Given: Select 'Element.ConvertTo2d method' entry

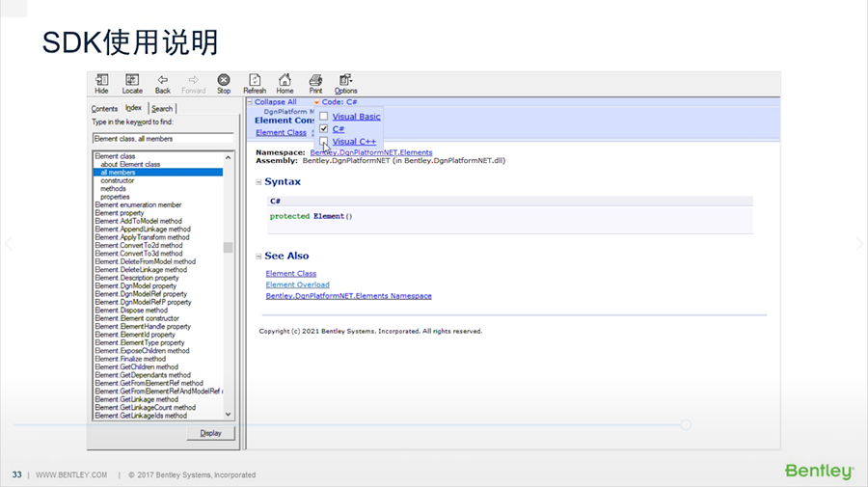Looking at the screenshot, I should click(138, 245).
